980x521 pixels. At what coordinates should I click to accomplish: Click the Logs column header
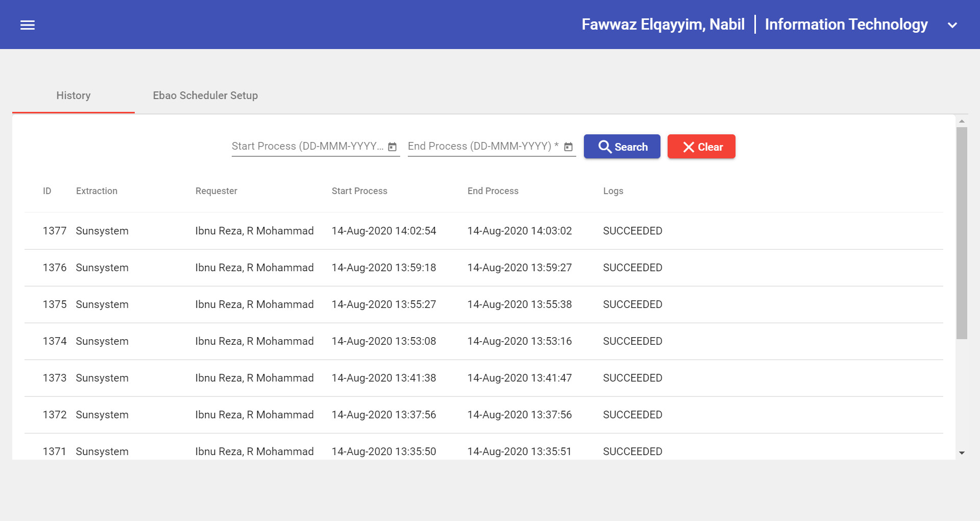point(612,191)
